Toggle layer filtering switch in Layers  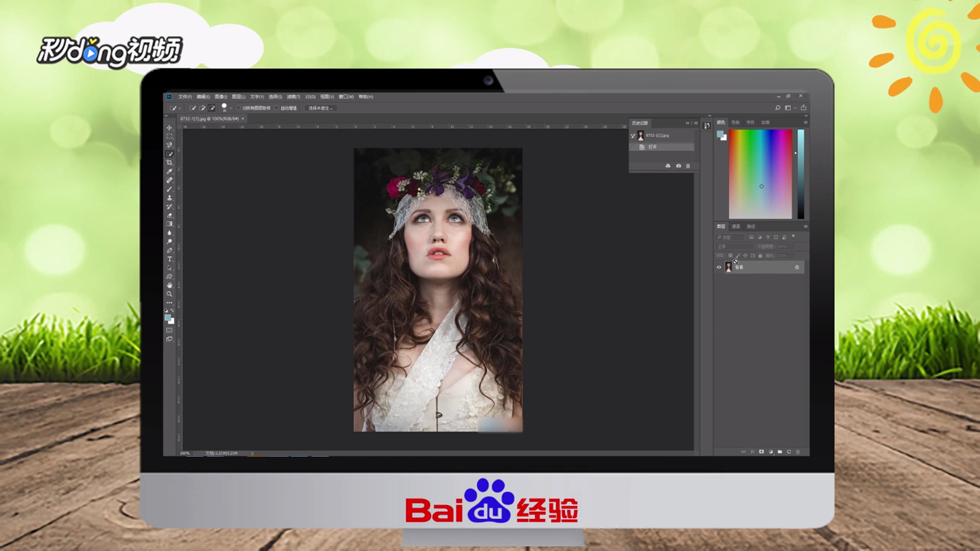click(x=793, y=236)
